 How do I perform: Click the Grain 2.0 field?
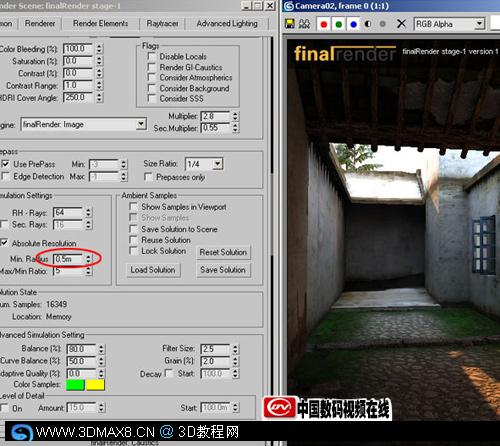pyautogui.click(x=215, y=361)
